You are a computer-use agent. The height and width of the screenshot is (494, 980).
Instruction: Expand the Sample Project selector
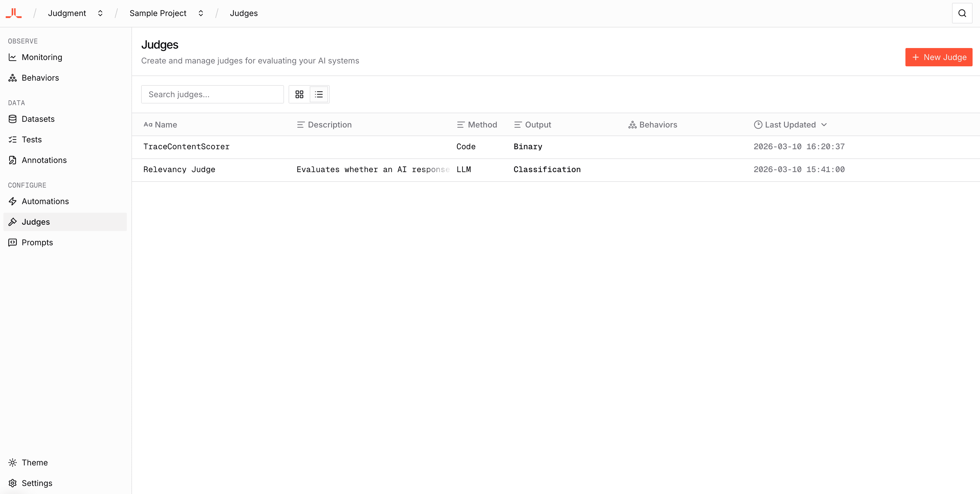click(201, 13)
